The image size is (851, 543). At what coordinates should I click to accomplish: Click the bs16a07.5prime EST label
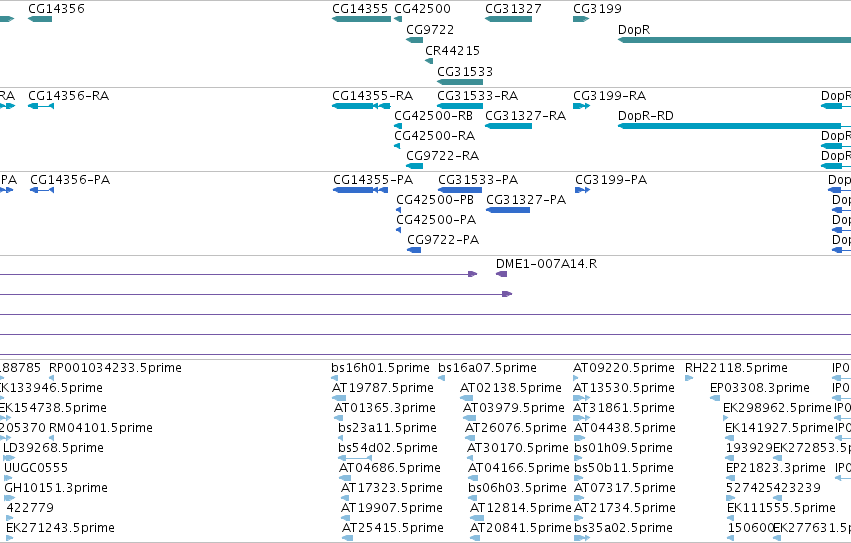click(487, 368)
